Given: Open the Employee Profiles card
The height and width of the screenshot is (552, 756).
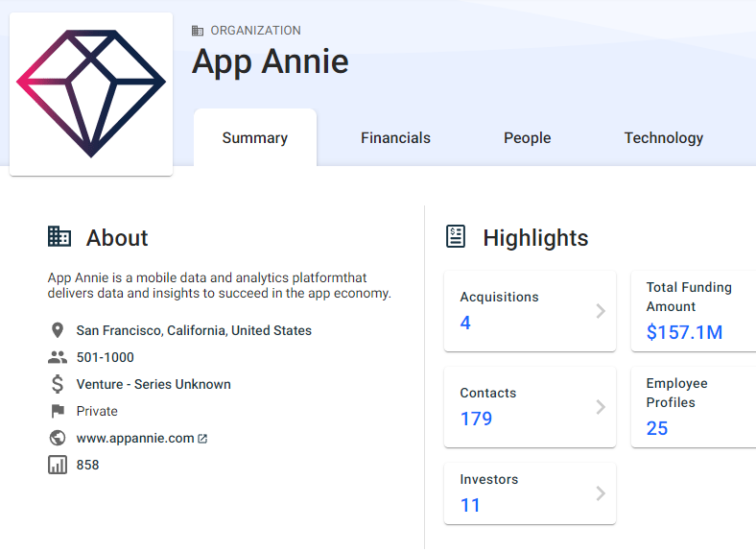Looking at the screenshot, I should 694,407.
